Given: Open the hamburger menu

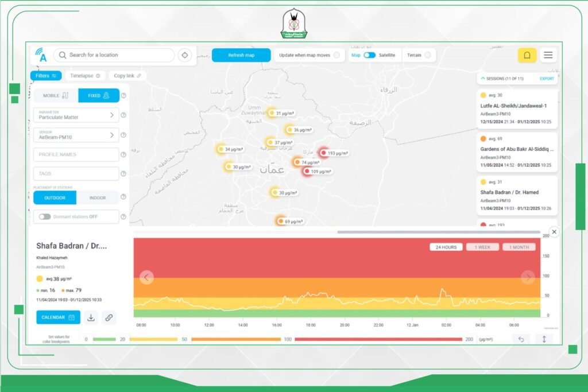Looking at the screenshot, I should [x=548, y=55].
